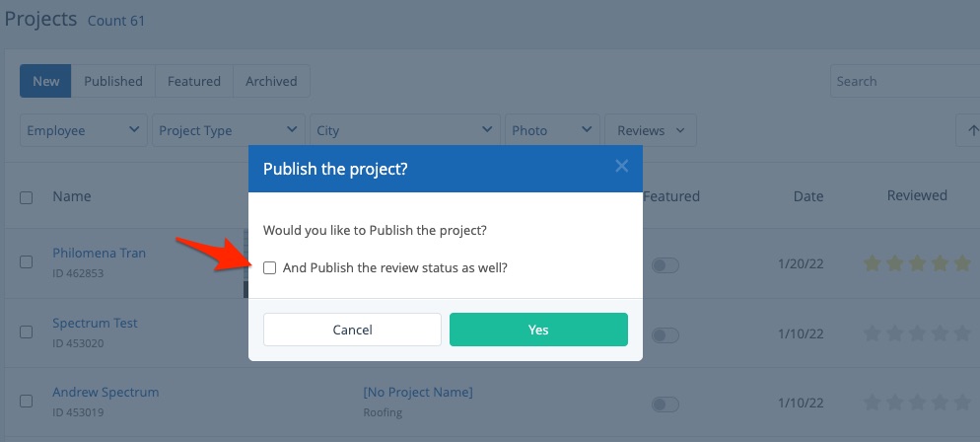Screen dimensions: 980x442
Task: Open the Reviews filter dropdown
Action: [651, 130]
